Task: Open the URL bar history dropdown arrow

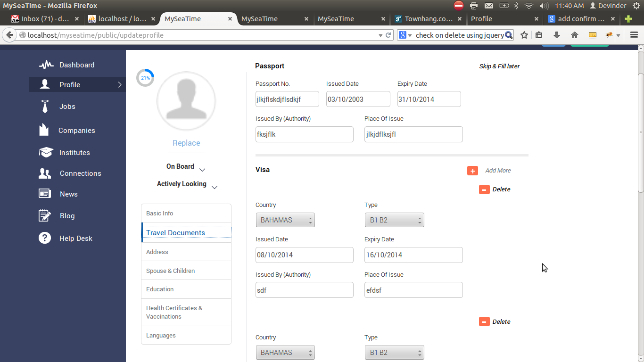Action: click(x=380, y=35)
